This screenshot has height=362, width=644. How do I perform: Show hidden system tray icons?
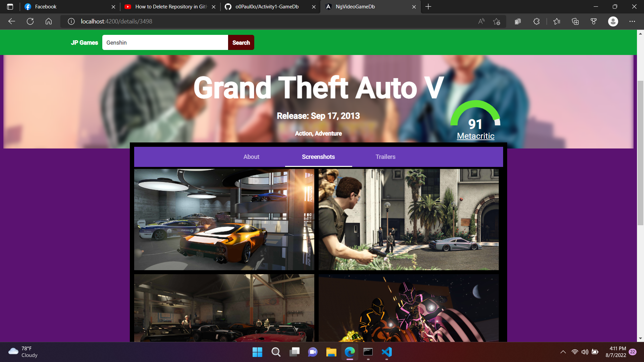click(563, 352)
